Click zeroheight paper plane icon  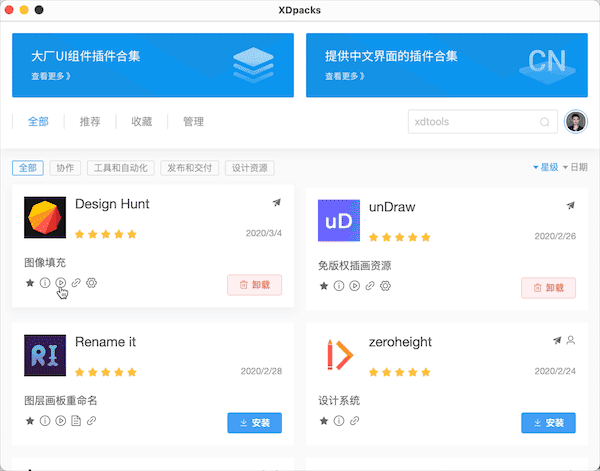point(557,340)
